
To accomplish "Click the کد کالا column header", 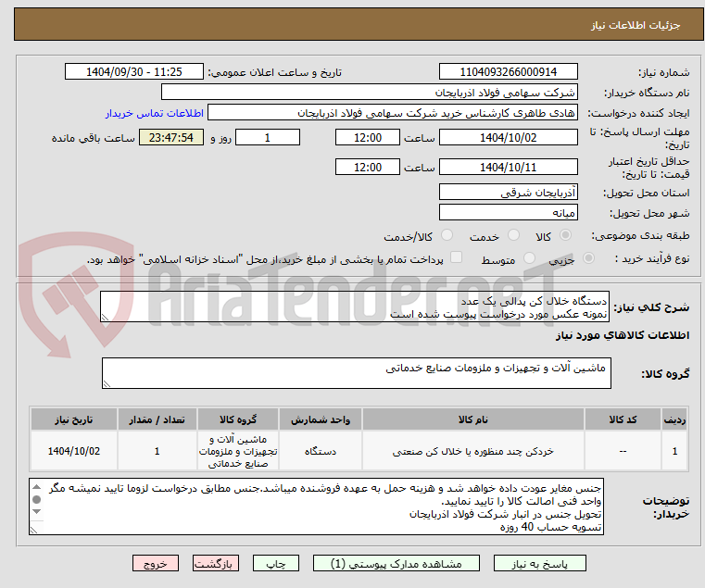I will pyautogui.click(x=623, y=419).
